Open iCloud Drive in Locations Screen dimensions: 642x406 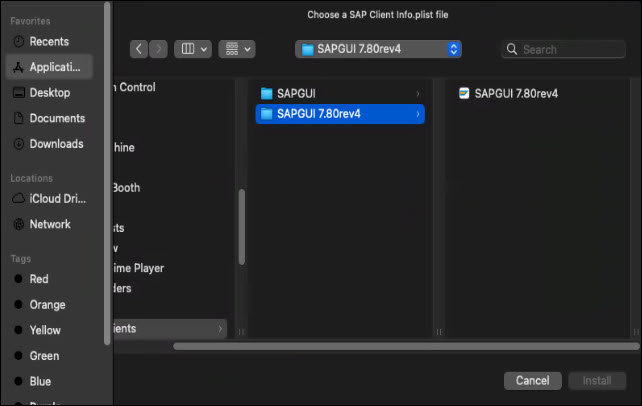49,198
